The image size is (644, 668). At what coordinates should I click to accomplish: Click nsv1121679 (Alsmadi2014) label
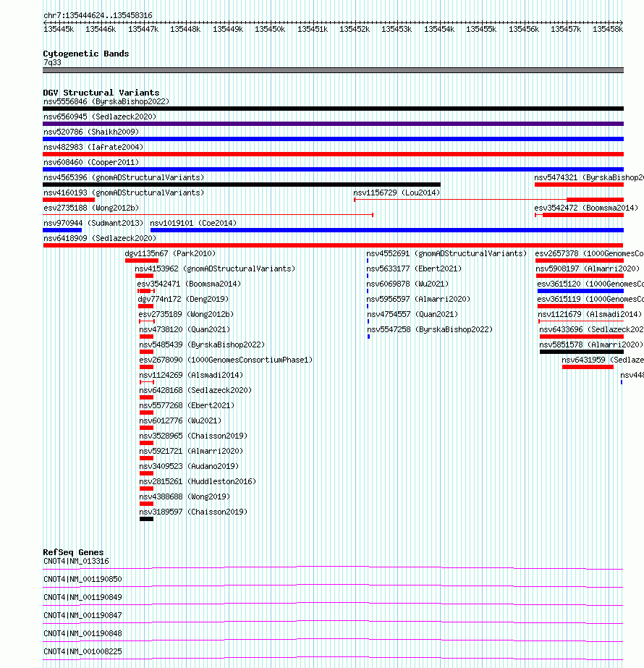point(590,314)
